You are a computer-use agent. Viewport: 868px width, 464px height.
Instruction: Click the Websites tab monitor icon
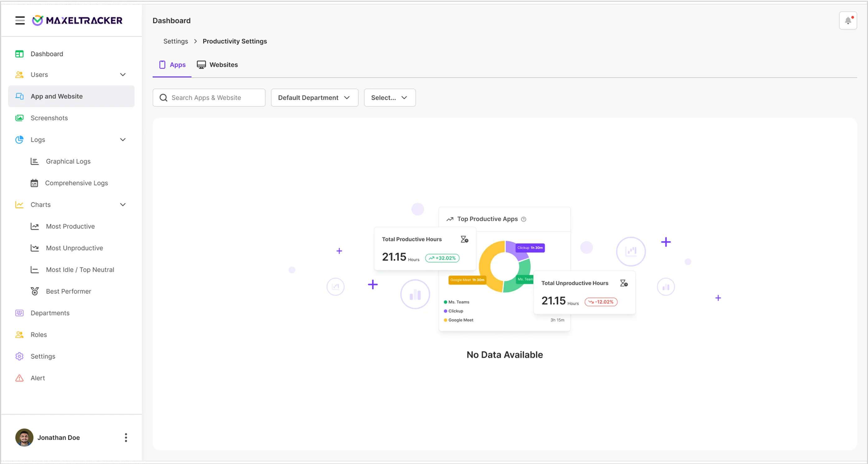click(x=201, y=65)
